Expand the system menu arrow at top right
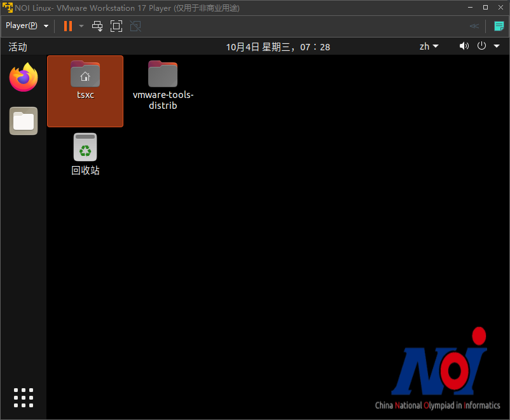This screenshot has height=420, width=510. point(497,46)
